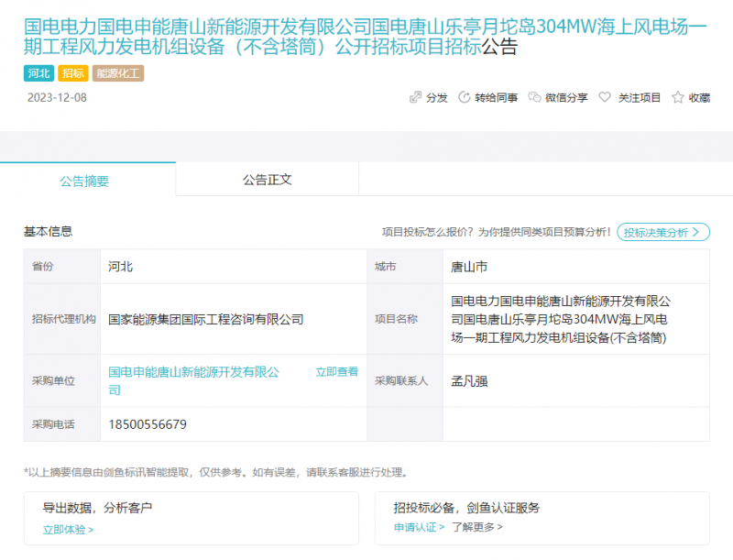Click the 采购联系人 label cell
733x560 pixels.
405,381
